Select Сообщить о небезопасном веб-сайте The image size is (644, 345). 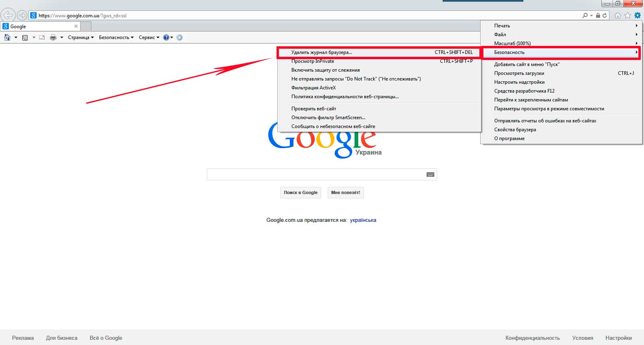tap(379, 126)
